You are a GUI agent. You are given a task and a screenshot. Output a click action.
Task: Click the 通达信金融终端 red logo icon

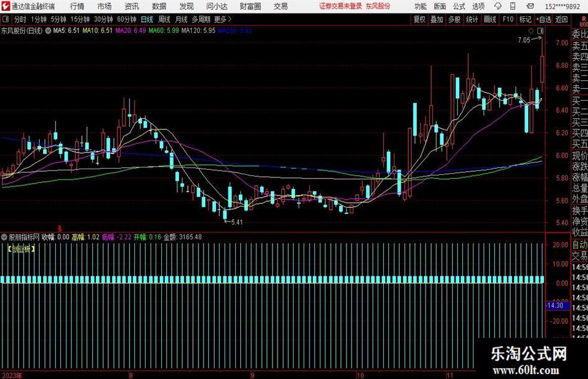tap(6, 6)
